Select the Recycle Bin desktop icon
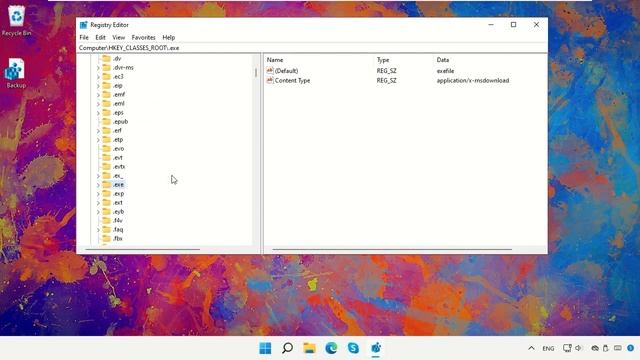 16,20
